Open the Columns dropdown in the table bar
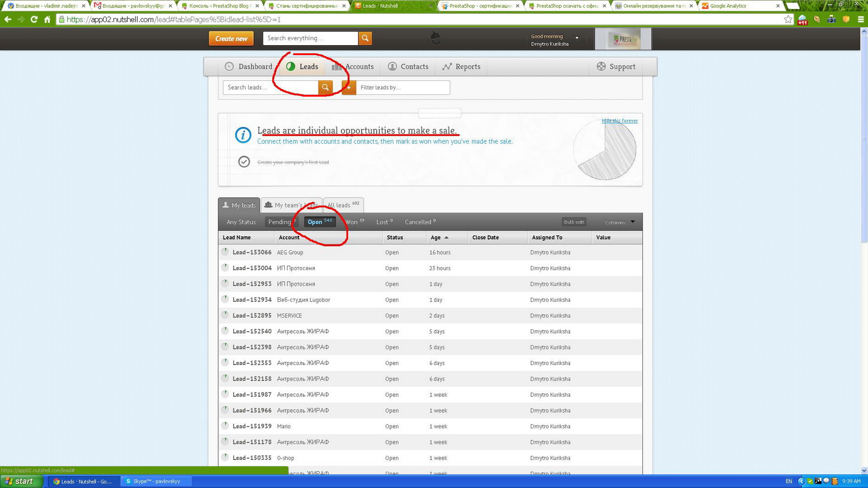The width and height of the screenshot is (868, 488). click(x=620, y=222)
